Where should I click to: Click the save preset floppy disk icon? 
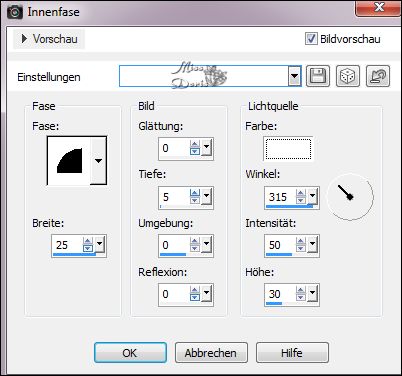click(x=318, y=76)
